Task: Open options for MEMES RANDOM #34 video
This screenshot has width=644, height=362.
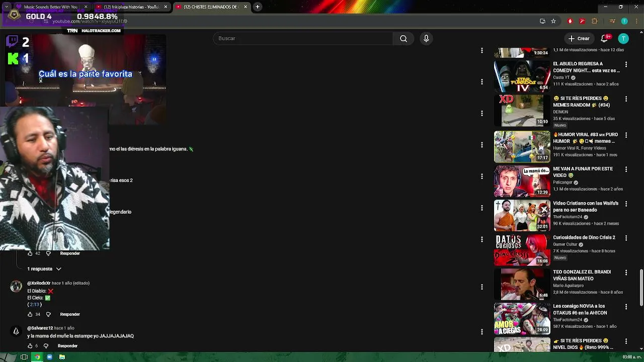Action: [626, 99]
